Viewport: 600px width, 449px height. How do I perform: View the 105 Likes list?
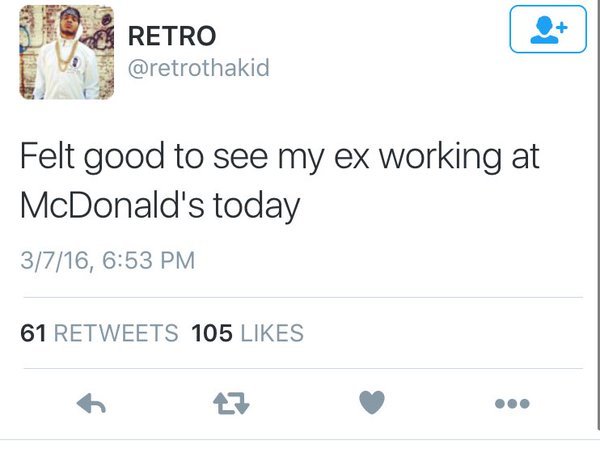coord(246,332)
